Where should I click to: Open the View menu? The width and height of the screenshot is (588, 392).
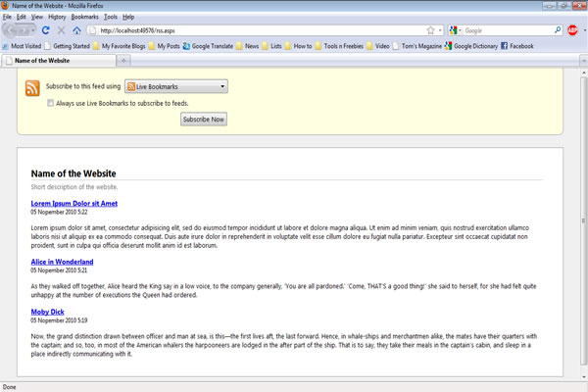point(37,17)
